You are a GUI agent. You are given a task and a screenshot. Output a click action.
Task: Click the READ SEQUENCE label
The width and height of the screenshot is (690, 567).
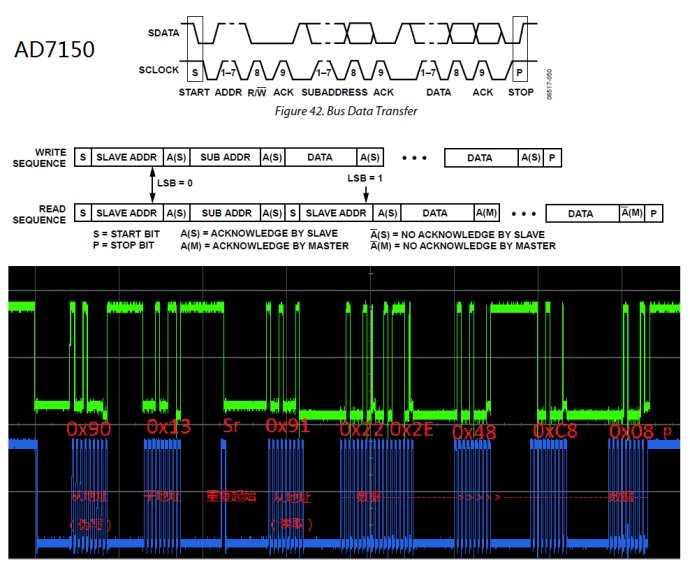click(x=38, y=213)
